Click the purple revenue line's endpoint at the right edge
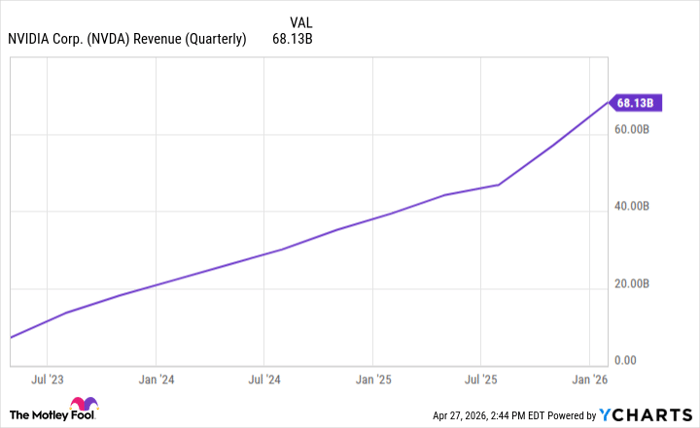 (608, 102)
